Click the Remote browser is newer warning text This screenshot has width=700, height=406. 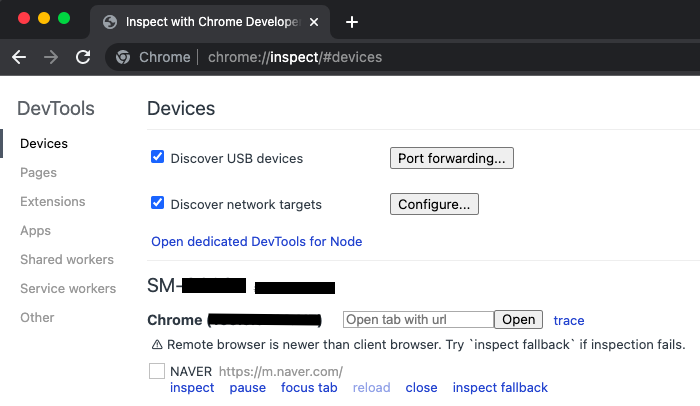[426, 344]
